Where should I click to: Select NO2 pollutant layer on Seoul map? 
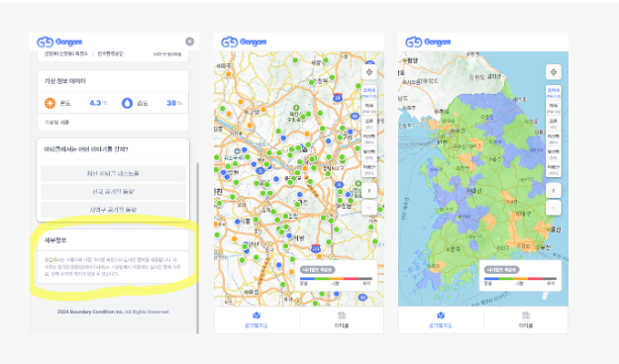369,138
